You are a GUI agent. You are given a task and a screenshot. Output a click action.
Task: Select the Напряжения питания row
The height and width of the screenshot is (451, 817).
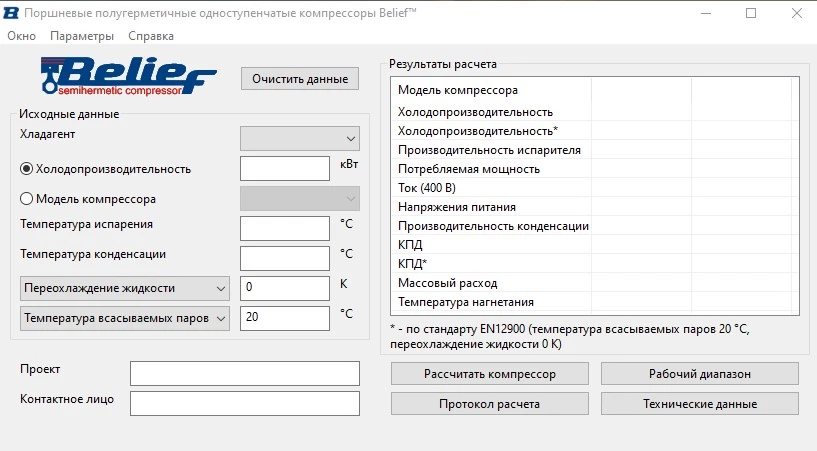(595, 207)
